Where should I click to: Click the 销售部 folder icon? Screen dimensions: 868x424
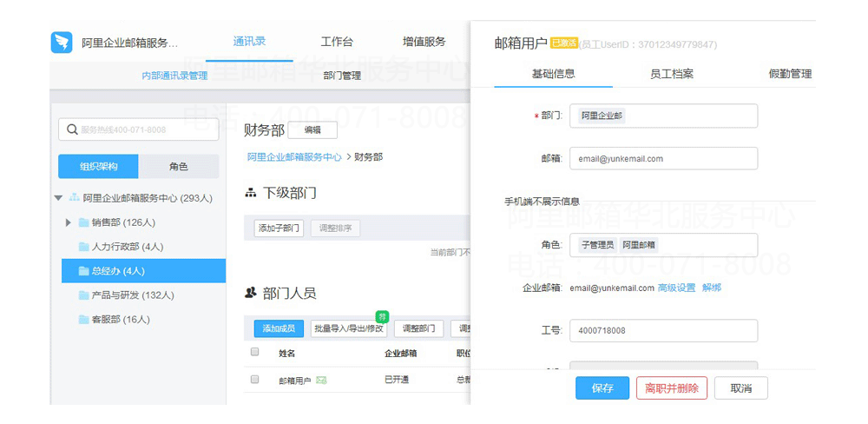pyautogui.click(x=84, y=222)
